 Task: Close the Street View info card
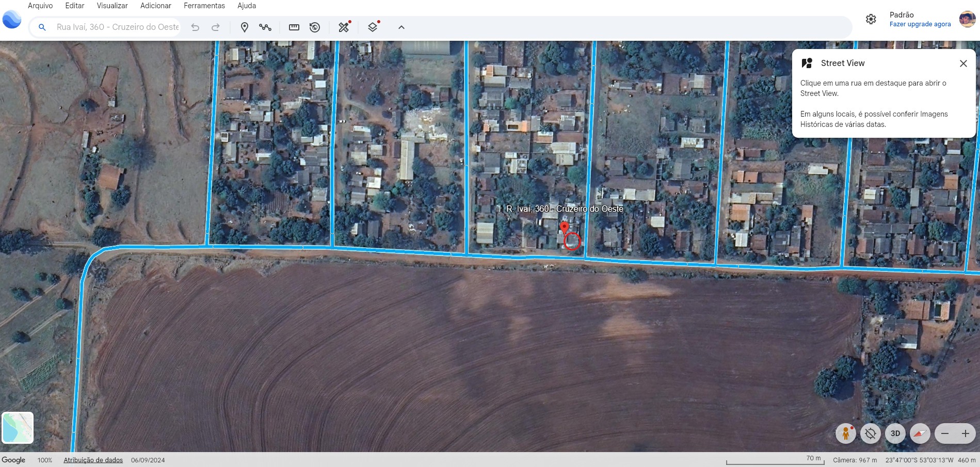point(963,63)
